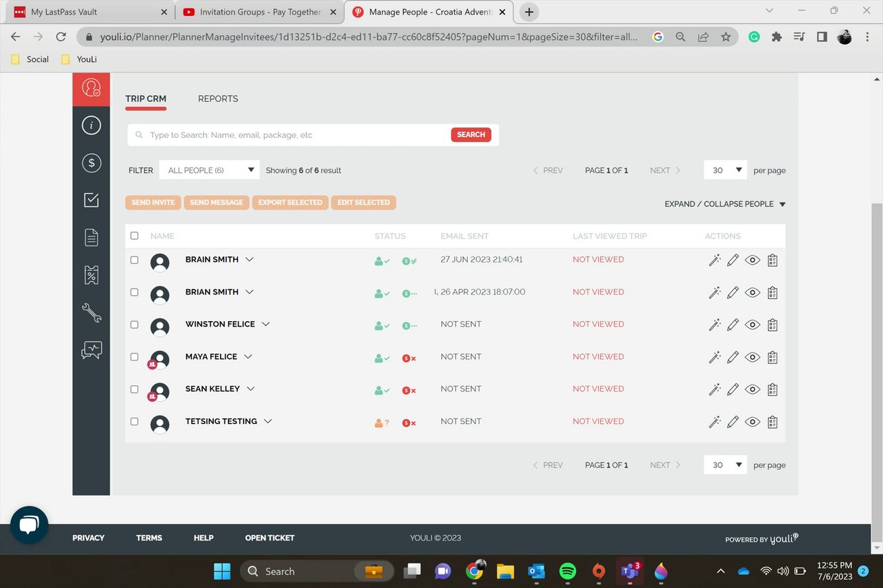Click magic wand icon for Tetsing Testing
Screen dimensions: 883x588
pos(715,422)
